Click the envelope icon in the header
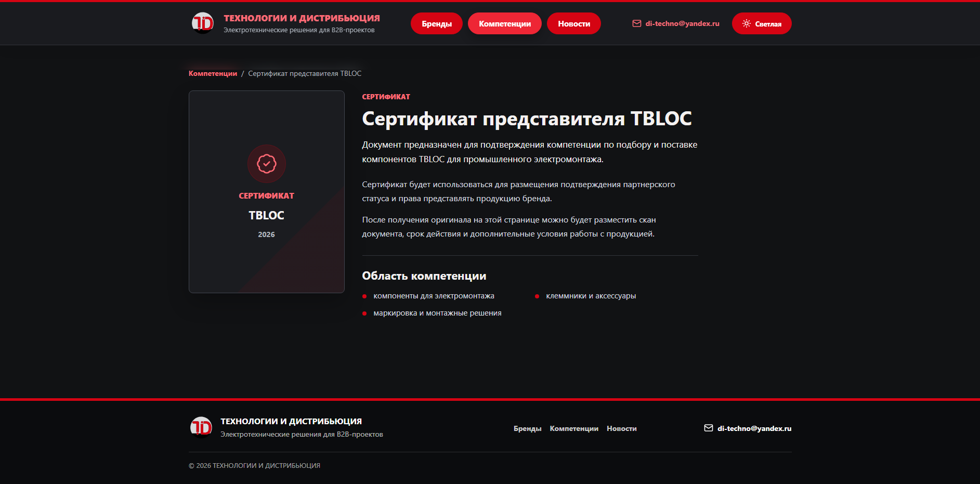 [636, 23]
